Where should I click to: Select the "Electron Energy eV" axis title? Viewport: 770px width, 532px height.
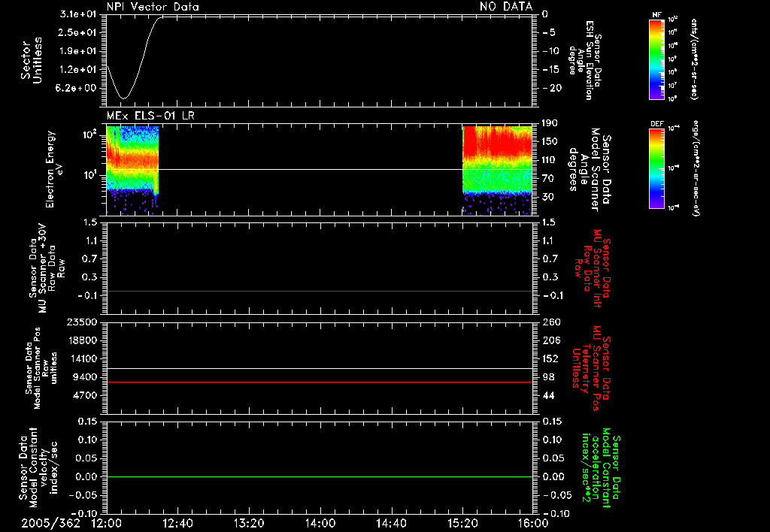coord(53,169)
